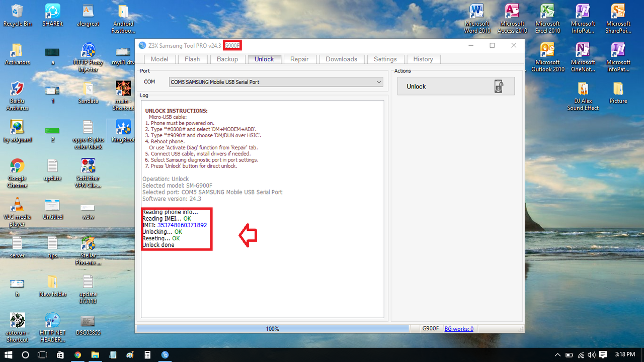This screenshot has width=644, height=362.
Task: Open DJ Alex Sound Effect folder
Action: (583, 97)
